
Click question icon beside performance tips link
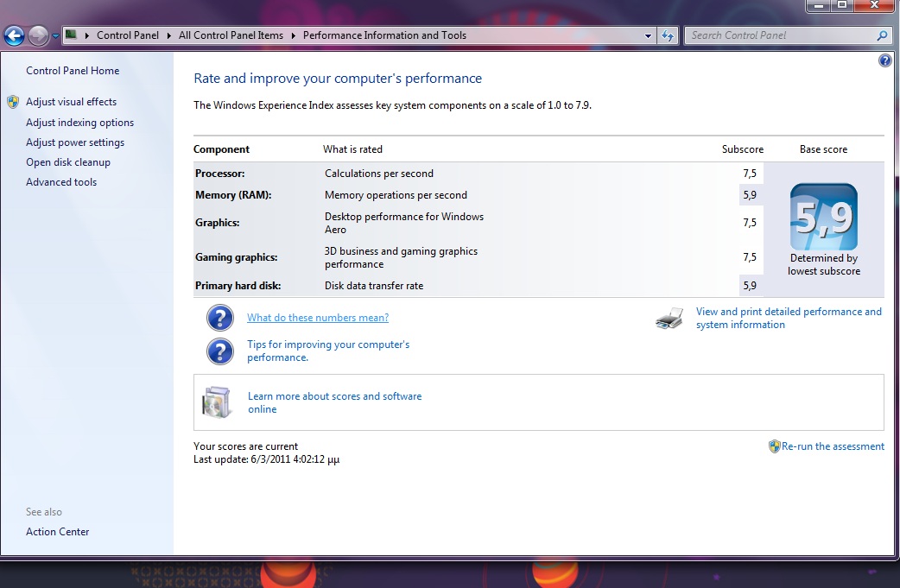tap(220, 351)
